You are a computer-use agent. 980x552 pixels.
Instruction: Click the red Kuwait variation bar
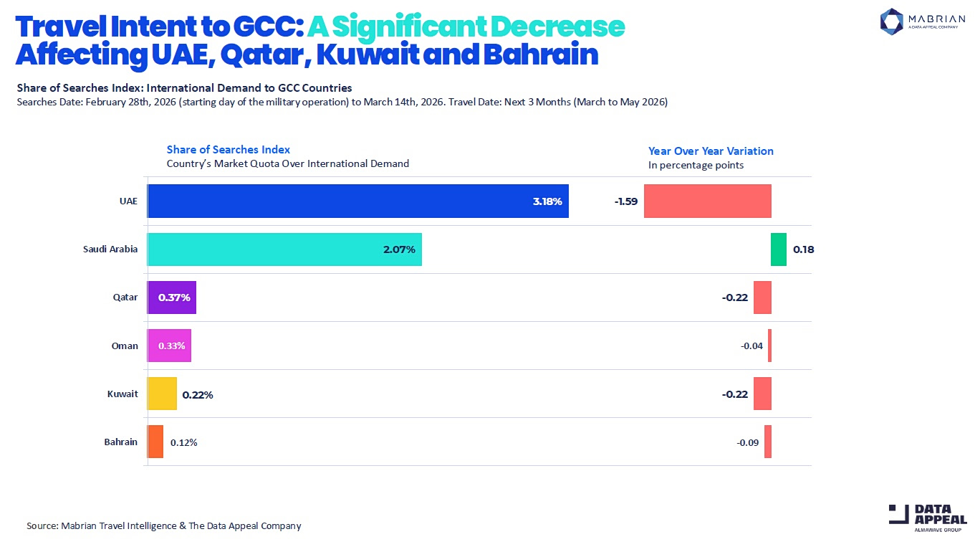(762, 394)
